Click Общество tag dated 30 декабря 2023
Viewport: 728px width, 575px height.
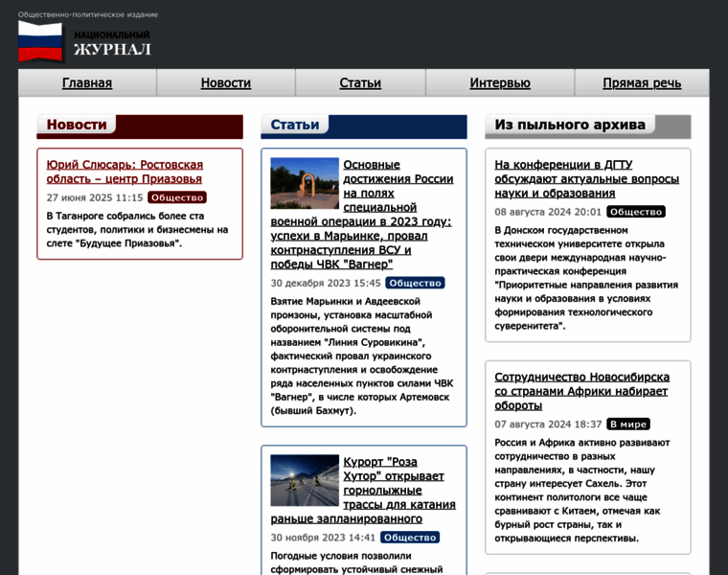click(x=415, y=283)
